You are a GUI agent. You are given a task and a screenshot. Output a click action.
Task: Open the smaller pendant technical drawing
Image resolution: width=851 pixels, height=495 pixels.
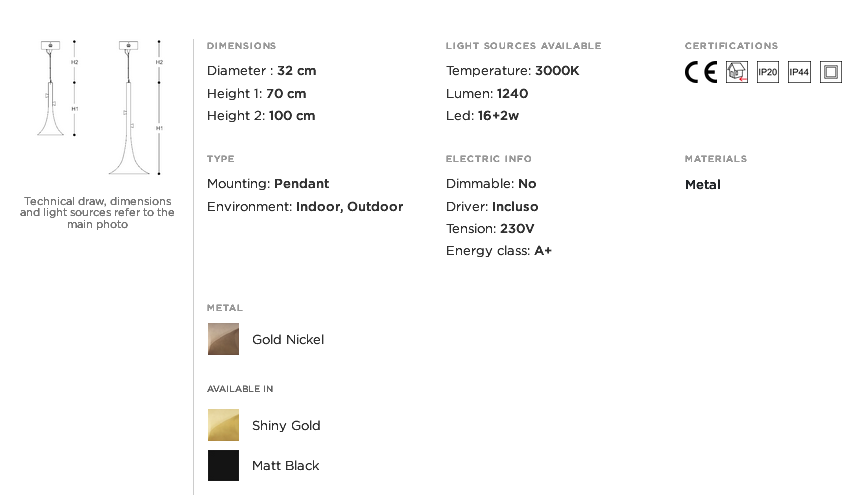[x=58, y=88]
